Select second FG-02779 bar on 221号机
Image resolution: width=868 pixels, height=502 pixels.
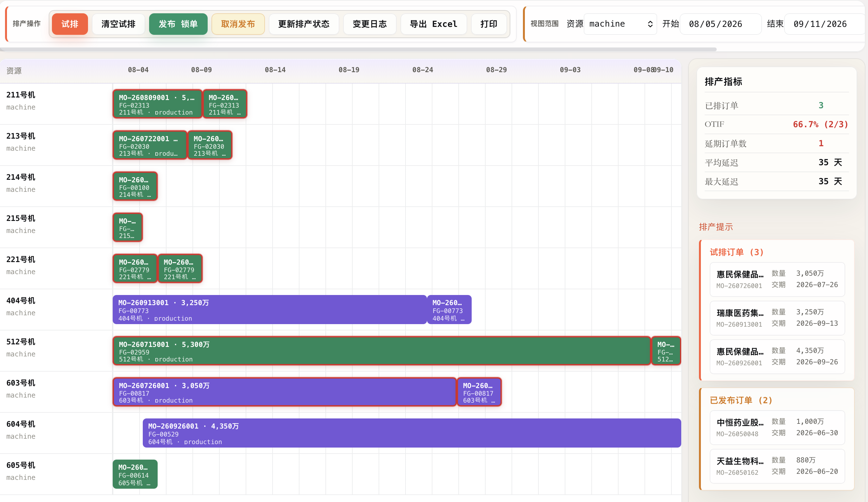click(180, 268)
